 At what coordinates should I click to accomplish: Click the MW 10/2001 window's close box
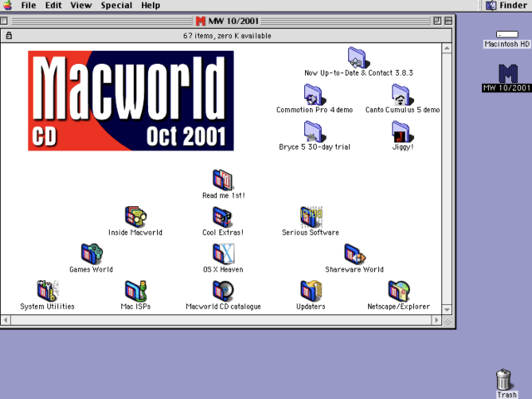(x=4, y=21)
